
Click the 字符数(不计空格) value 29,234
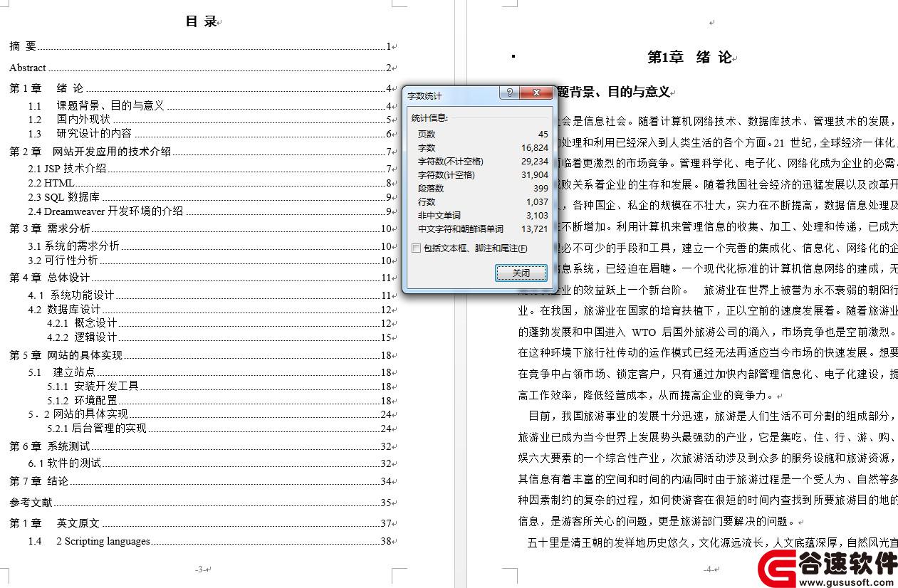click(535, 161)
